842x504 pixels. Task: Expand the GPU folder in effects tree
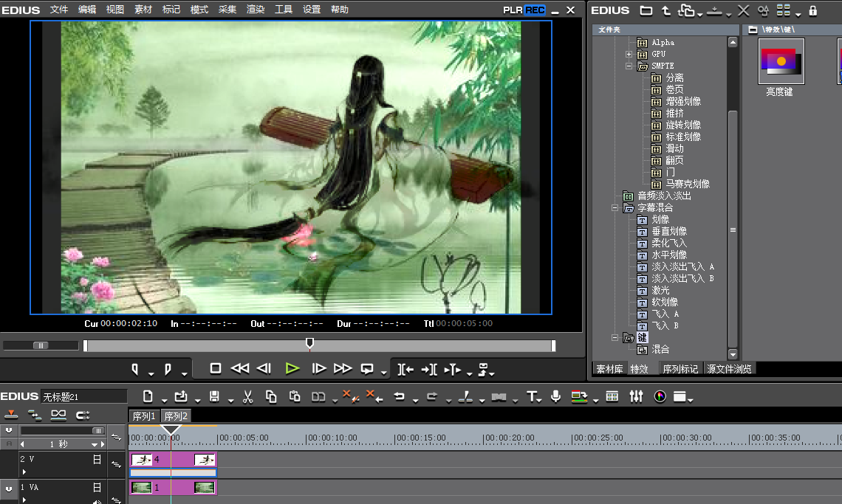tap(629, 54)
